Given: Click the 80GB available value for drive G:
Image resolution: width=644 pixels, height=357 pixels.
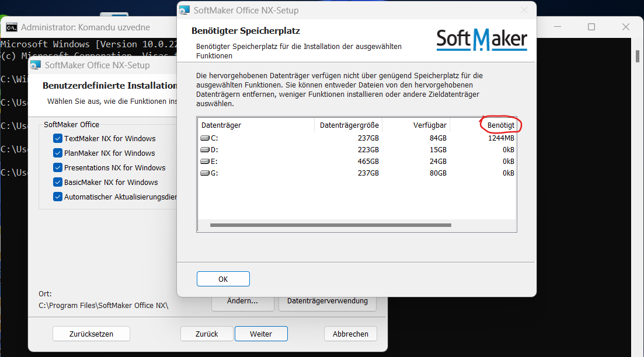Looking at the screenshot, I should click(438, 173).
